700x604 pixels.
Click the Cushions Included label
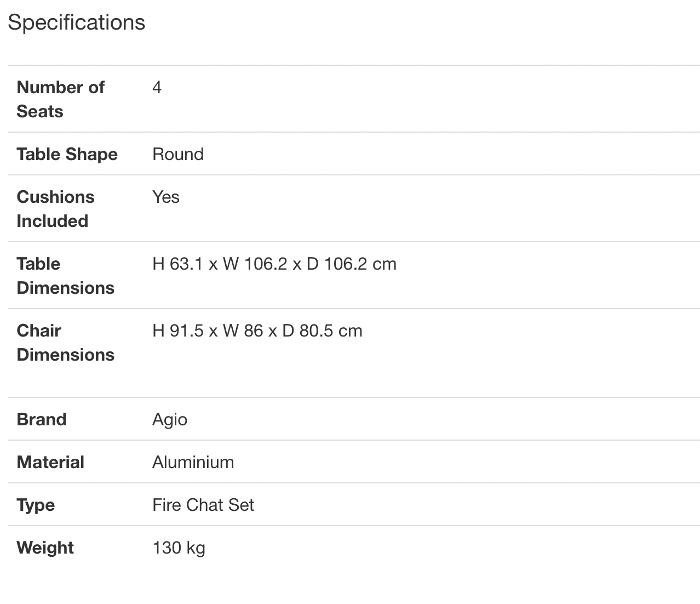tap(55, 209)
